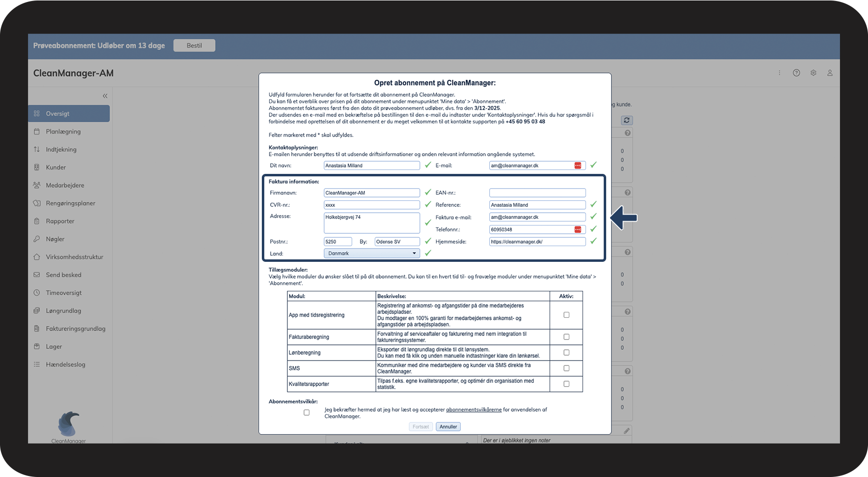
Task: Enable the SMS module checkbox
Action: pyautogui.click(x=566, y=368)
